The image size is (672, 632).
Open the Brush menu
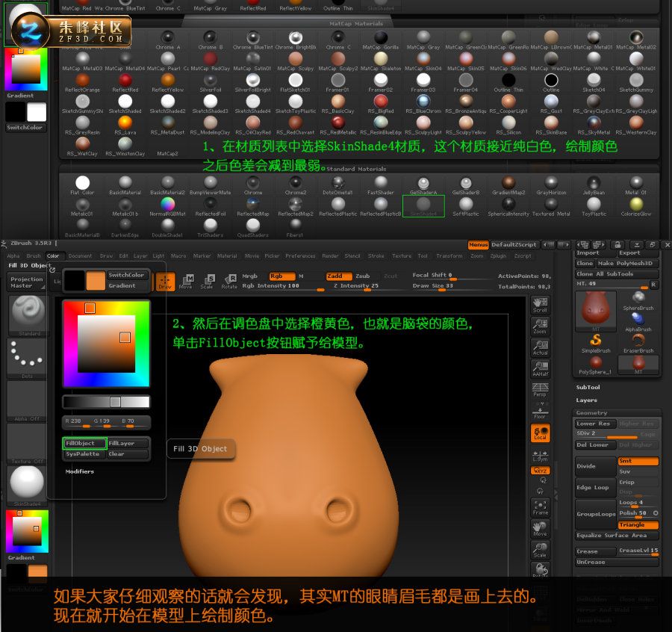click(x=34, y=256)
